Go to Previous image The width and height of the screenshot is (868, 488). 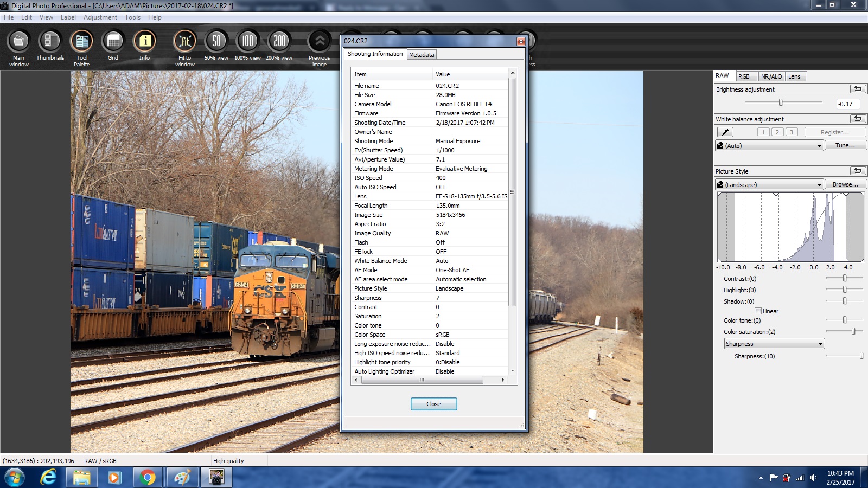(319, 42)
